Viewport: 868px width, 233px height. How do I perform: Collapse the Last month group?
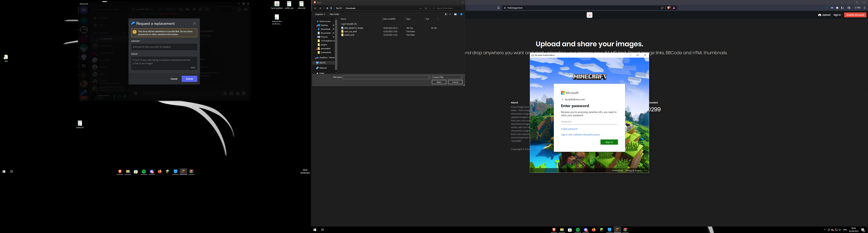pos(340,24)
